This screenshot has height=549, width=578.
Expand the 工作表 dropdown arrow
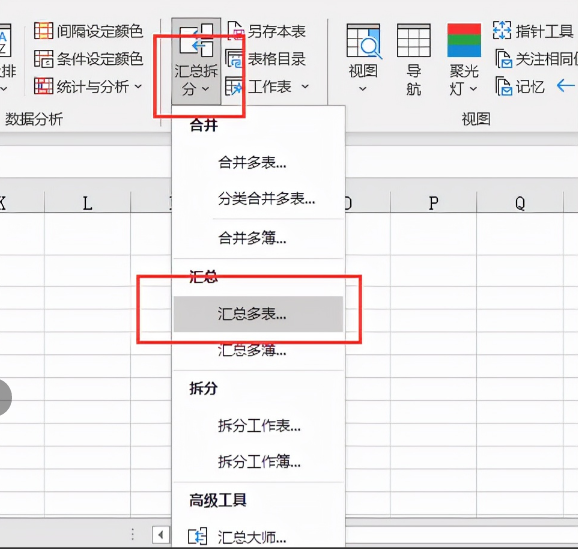tap(305, 87)
